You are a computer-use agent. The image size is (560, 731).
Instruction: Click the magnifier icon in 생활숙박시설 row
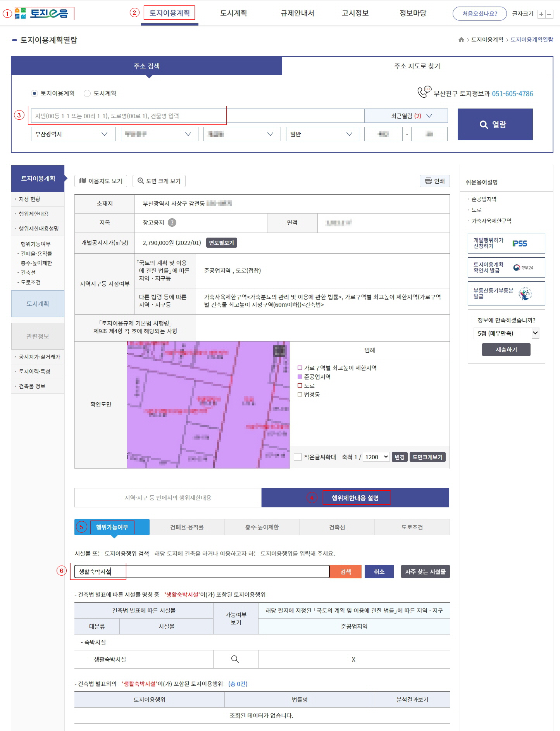point(235,659)
